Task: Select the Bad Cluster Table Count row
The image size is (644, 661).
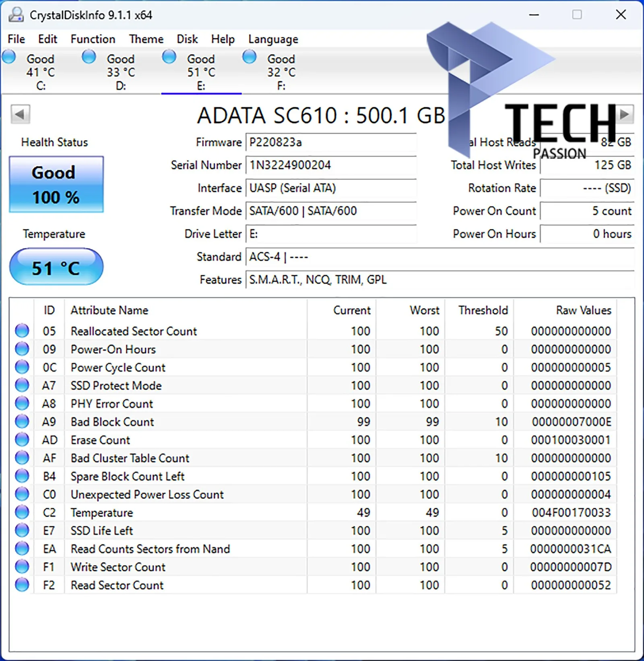Action: click(x=313, y=458)
